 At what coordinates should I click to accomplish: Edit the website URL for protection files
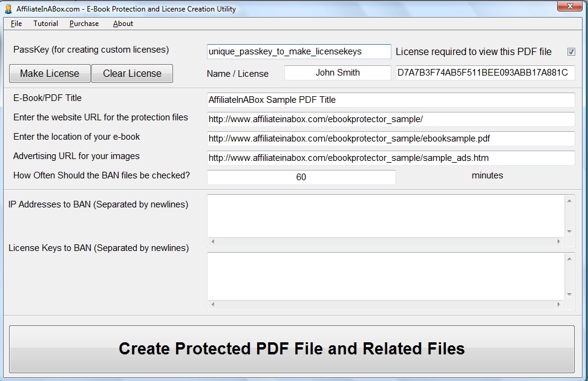tap(390, 119)
